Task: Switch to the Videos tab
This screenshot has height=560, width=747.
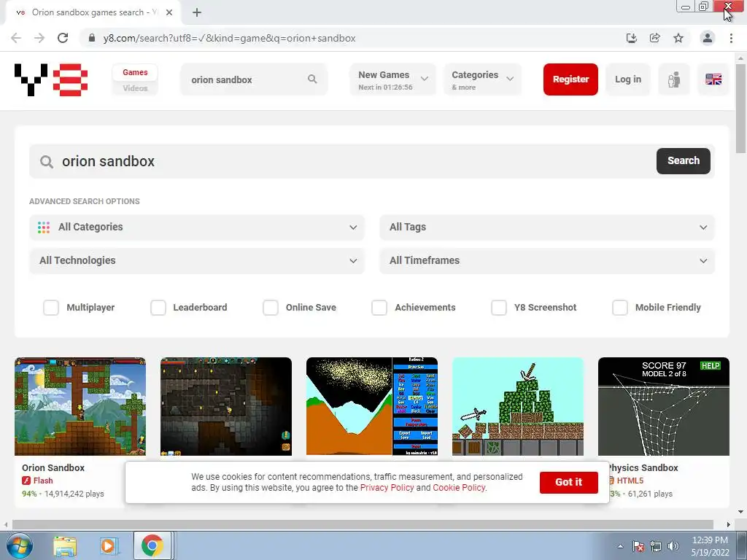Action: [135, 88]
